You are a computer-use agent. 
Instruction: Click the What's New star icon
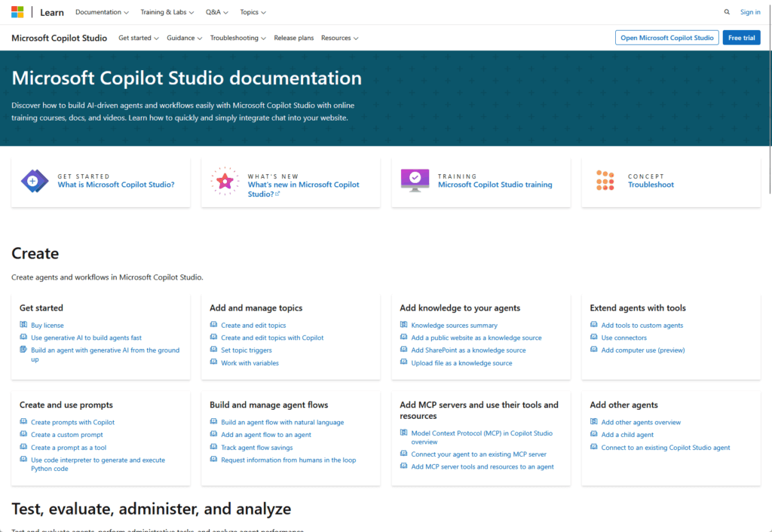click(225, 181)
